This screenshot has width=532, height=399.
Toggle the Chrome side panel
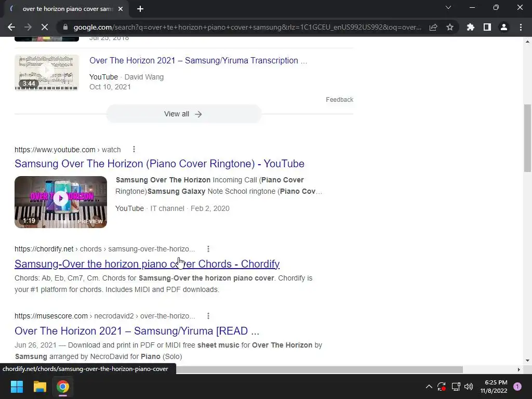coord(487,27)
